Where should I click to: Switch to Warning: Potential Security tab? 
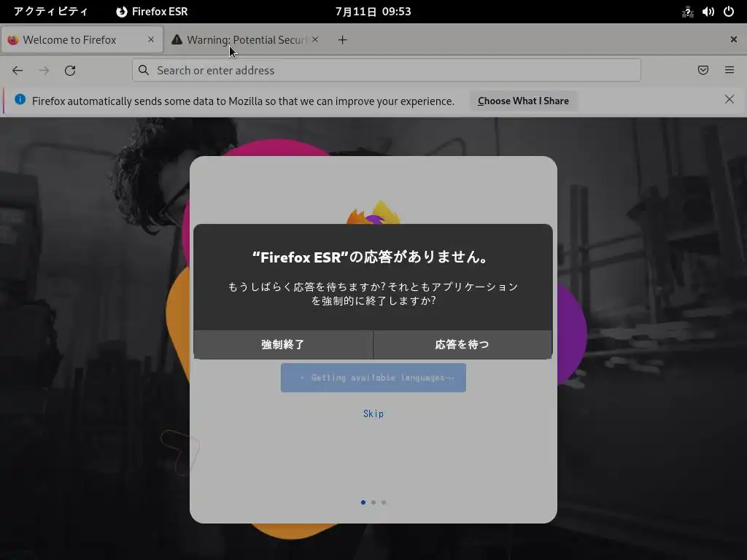click(x=246, y=39)
